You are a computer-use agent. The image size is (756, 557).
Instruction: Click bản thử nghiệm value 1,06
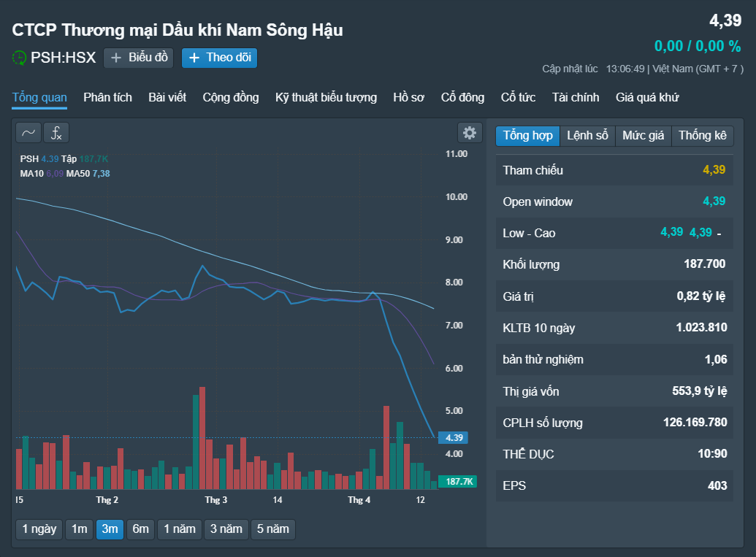click(x=716, y=359)
